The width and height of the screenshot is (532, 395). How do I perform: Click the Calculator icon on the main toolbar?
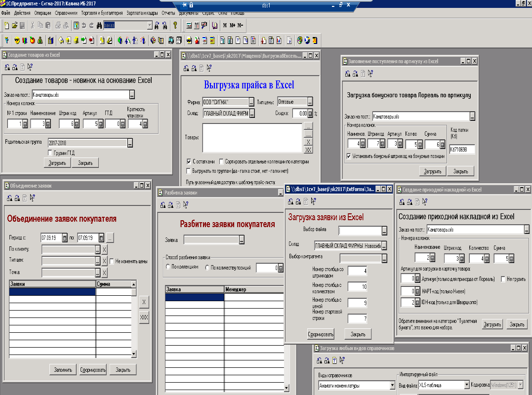189,27
